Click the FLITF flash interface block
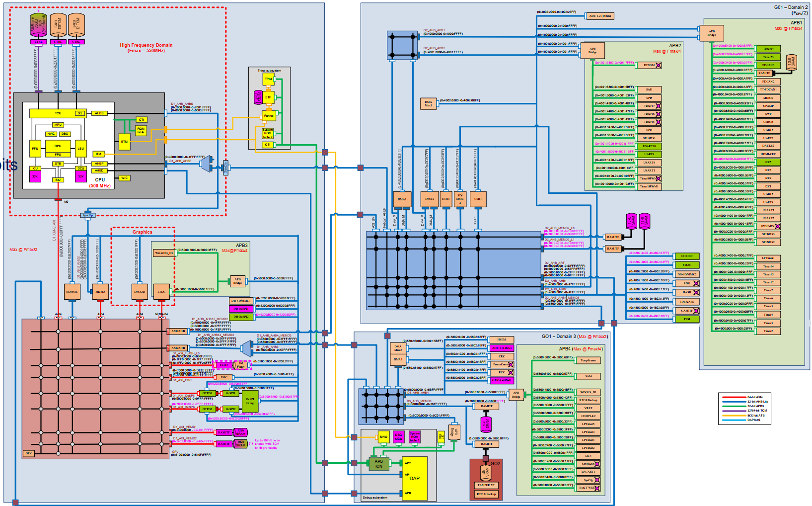 [x=224, y=365]
